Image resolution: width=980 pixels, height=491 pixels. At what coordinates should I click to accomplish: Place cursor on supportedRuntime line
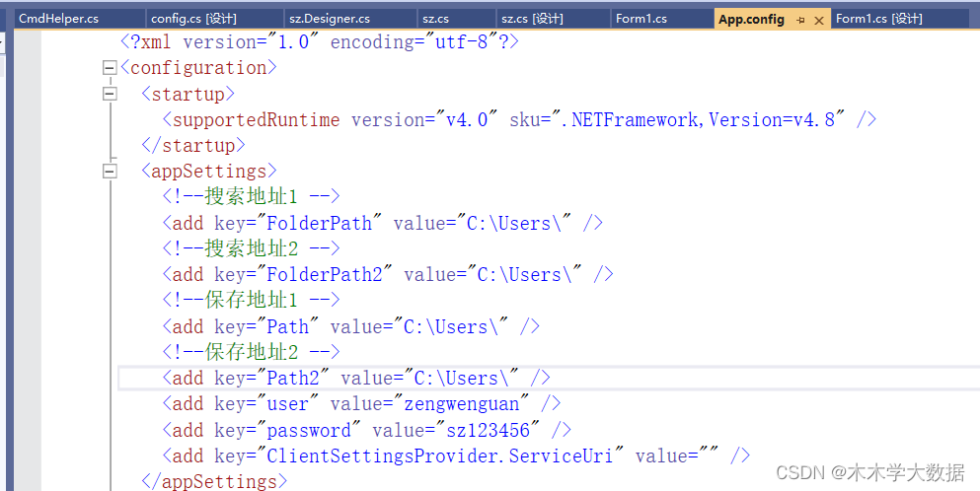tap(519, 119)
